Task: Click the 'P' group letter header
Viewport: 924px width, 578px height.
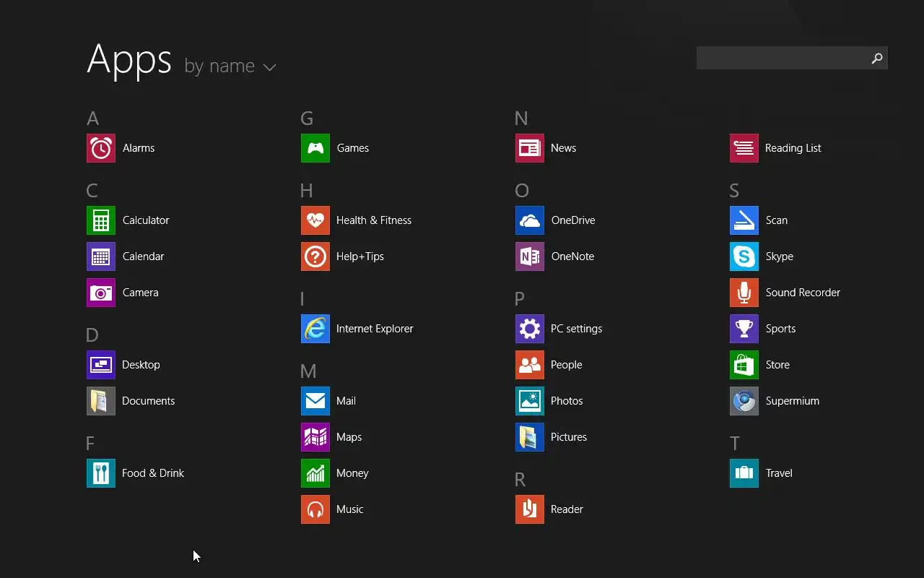Action: (520, 299)
